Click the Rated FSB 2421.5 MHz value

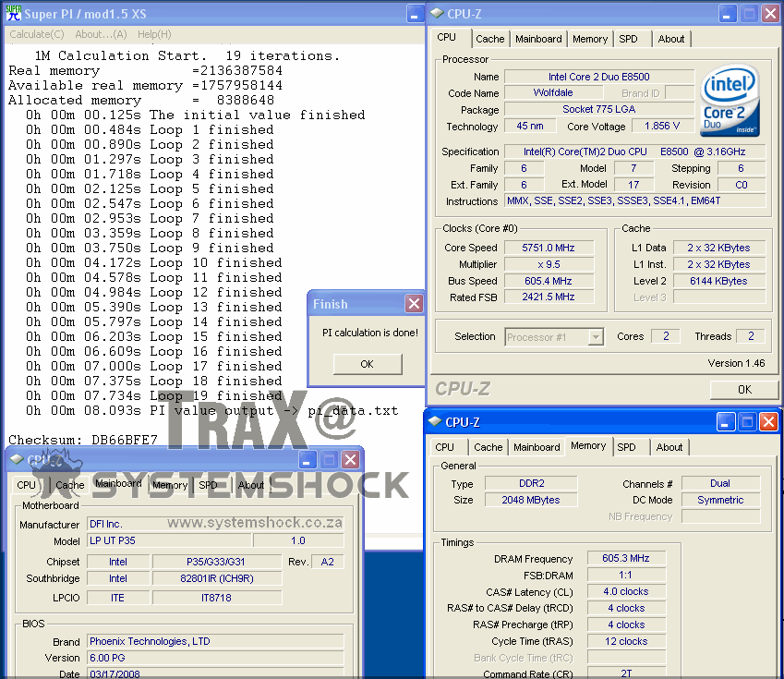(x=549, y=297)
